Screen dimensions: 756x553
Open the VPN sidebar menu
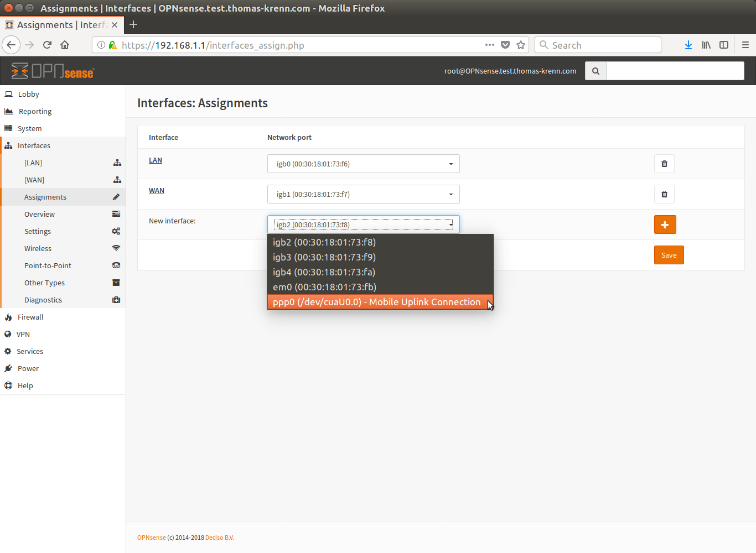(x=23, y=334)
